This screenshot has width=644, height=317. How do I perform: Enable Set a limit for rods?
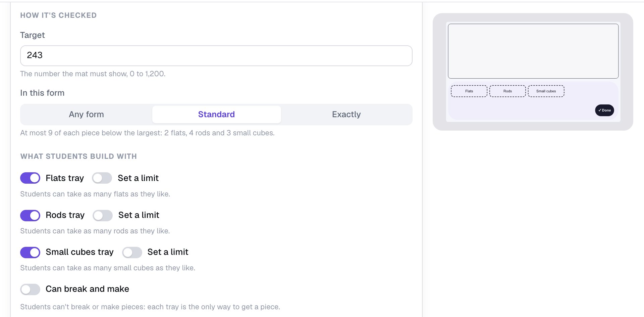[103, 215]
